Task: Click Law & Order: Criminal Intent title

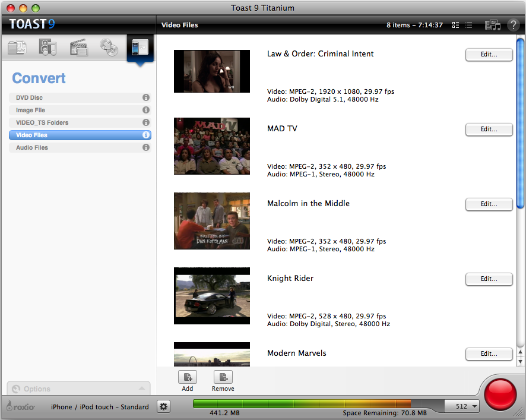Action: click(x=321, y=53)
